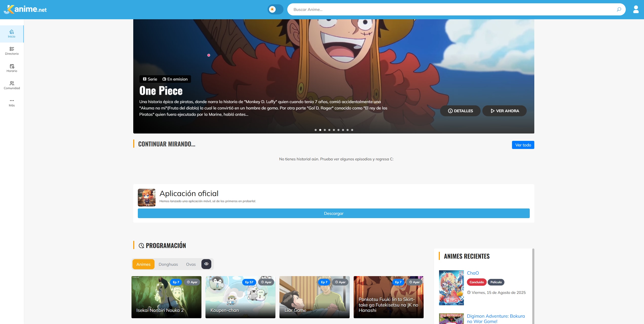Select the sixth carousel dot

[338, 130]
